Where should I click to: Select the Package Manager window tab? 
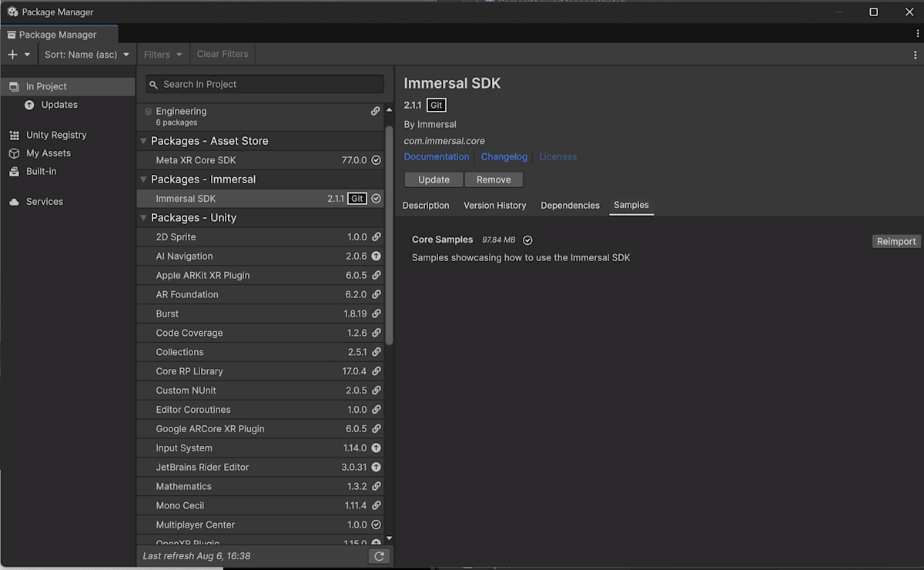59,35
